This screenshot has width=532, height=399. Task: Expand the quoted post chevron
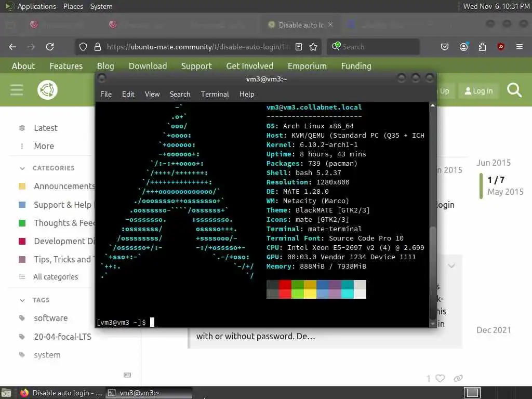point(451,265)
